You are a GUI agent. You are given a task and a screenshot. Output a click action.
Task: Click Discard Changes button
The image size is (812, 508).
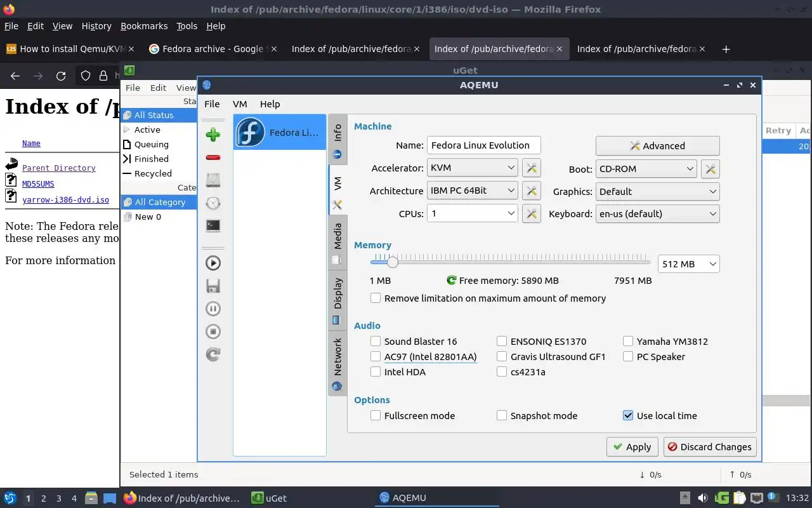(710, 446)
